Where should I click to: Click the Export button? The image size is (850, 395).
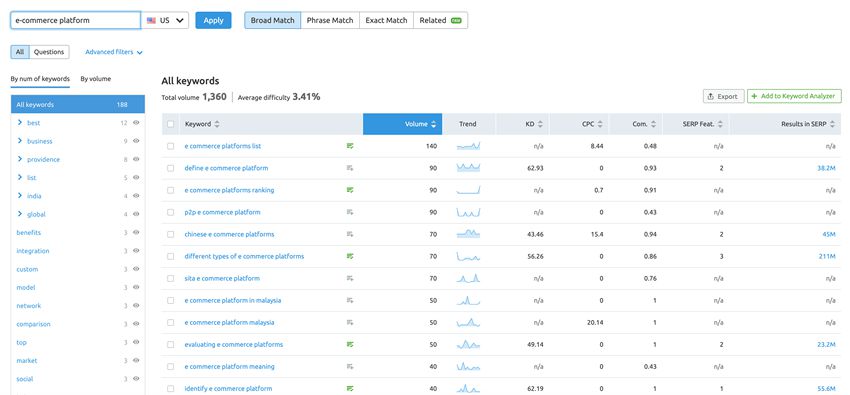tap(724, 96)
